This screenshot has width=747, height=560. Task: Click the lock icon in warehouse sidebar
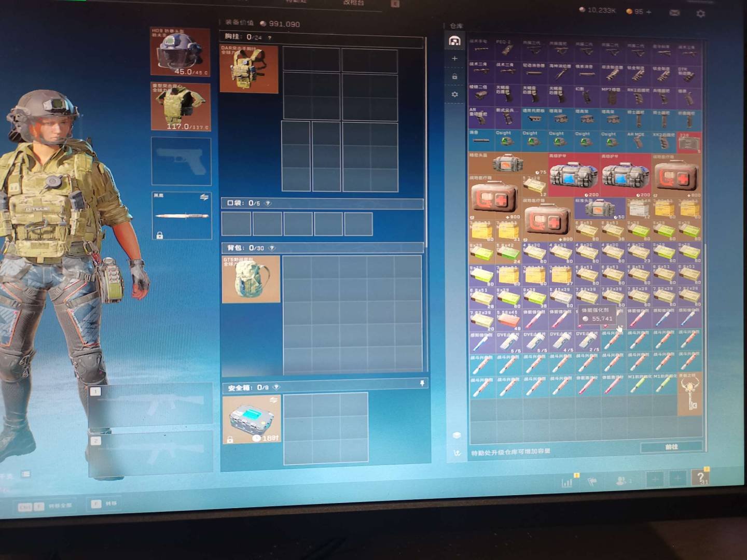[455, 77]
